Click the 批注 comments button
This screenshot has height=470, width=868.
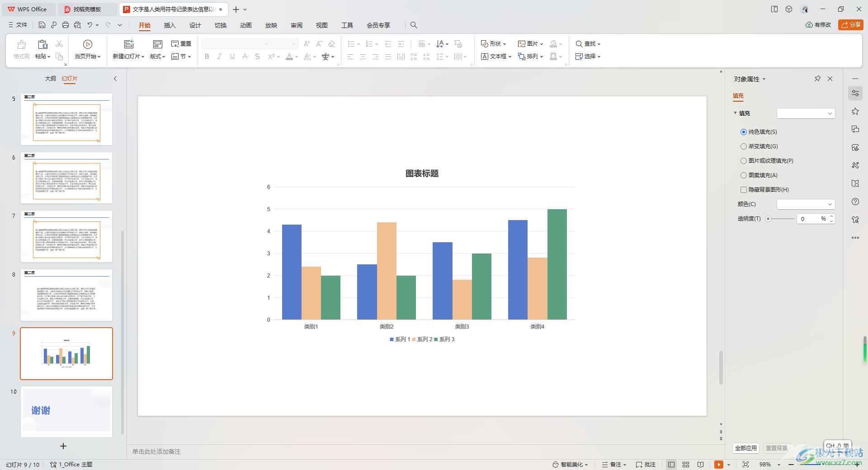[x=646, y=465]
